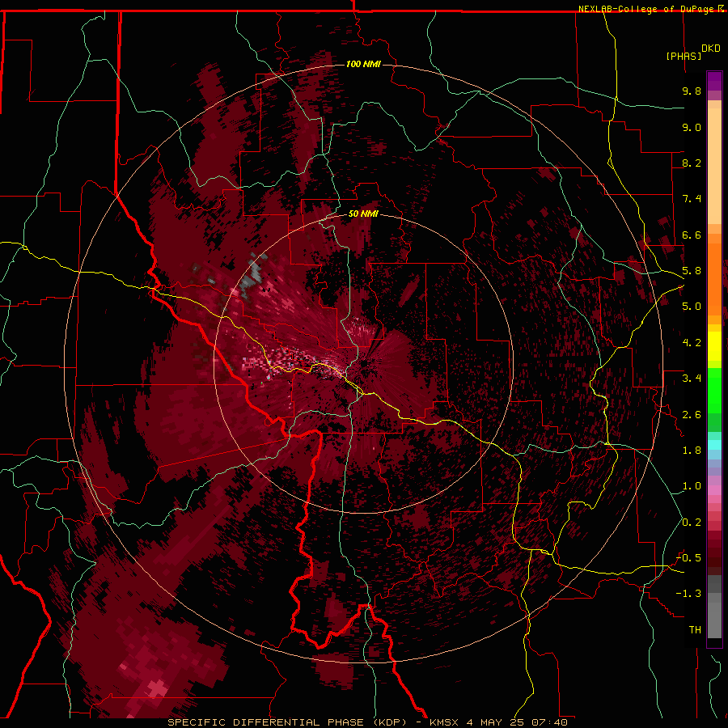Click the 7.4 legend value
Image resolution: width=728 pixels, height=728 pixels.
[692, 199]
